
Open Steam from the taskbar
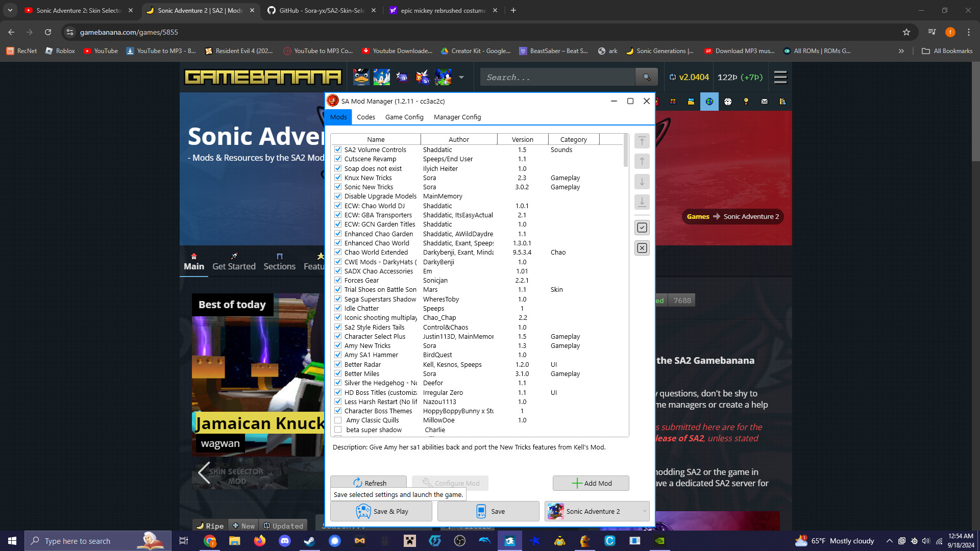pyautogui.click(x=309, y=541)
